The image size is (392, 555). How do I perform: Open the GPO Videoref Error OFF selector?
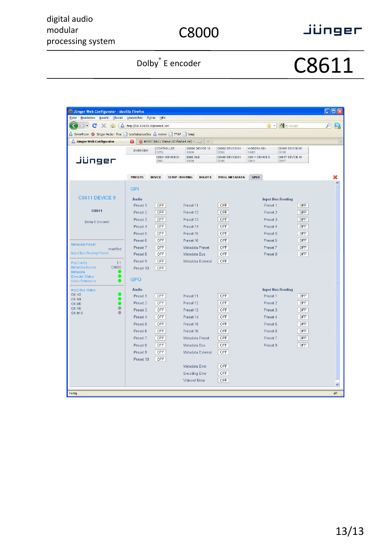pyautogui.click(x=223, y=380)
